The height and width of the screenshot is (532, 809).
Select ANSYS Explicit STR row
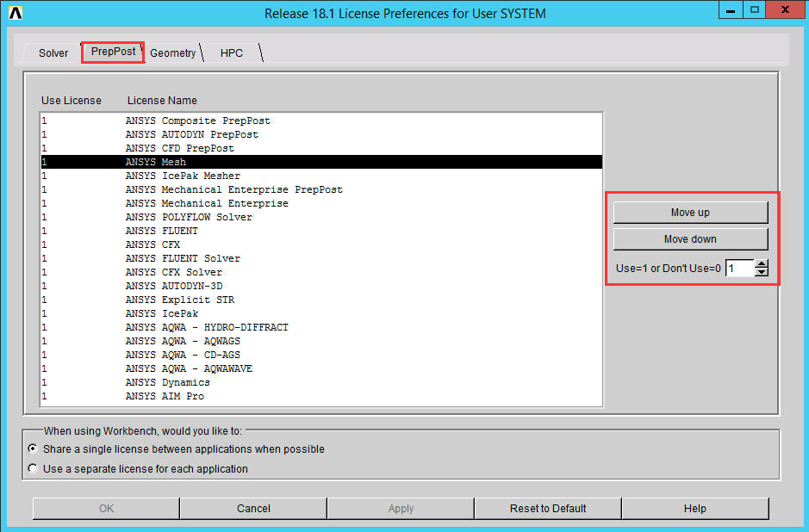tap(321, 300)
